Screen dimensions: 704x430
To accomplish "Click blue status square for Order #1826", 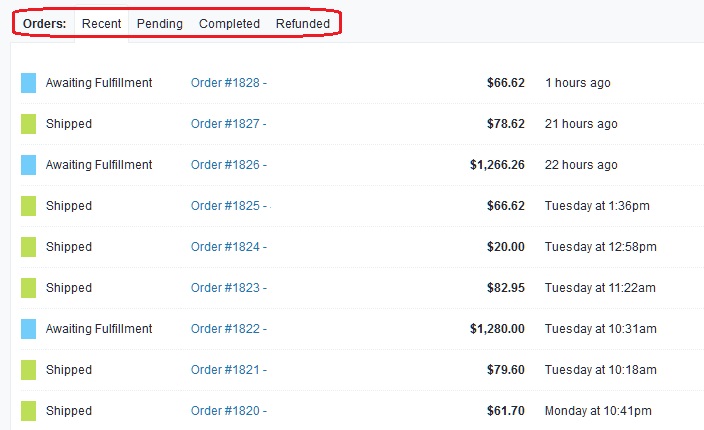I will point(28,165).
